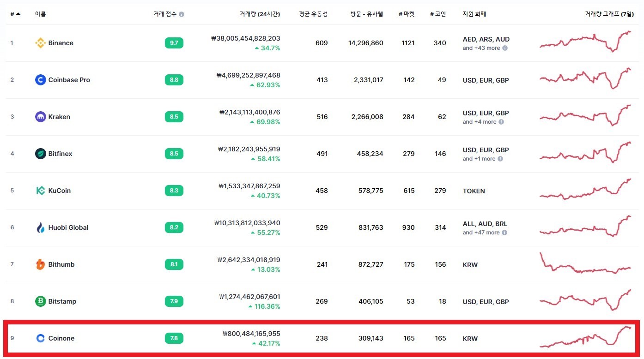Open the Bithumb exchange link

[x=61, y=264]
